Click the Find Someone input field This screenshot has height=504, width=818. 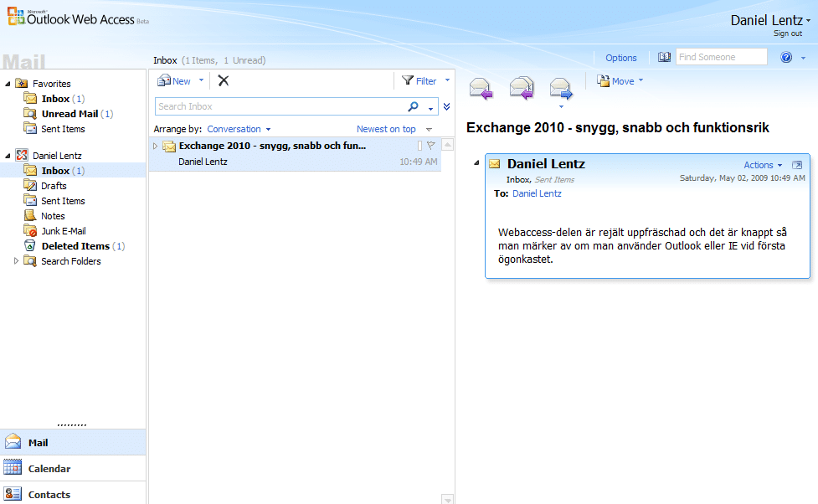721,58
